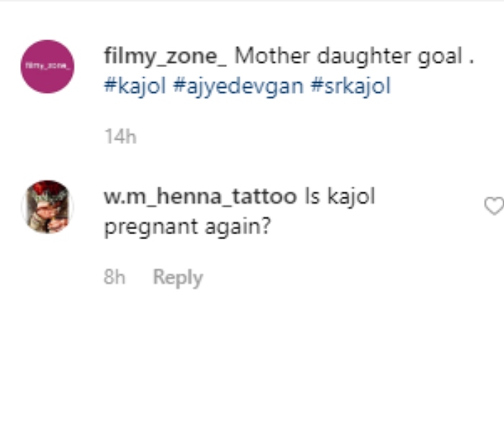Screen dimensions: 504x423
Task: Click the word 'goal' in caption
Action: tap(438, 56)
